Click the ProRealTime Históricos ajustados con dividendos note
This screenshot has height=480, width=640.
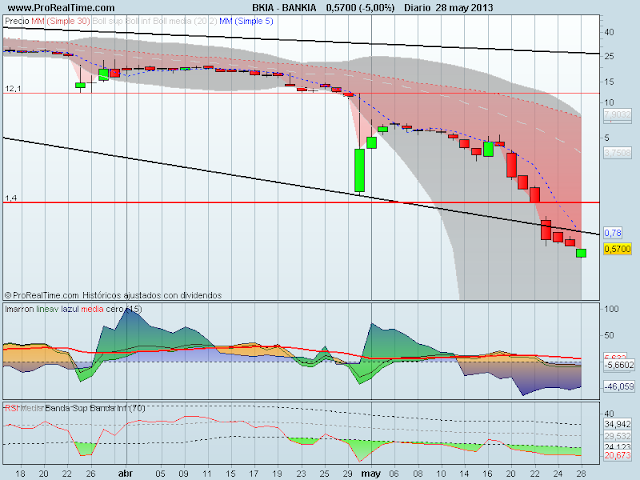click(x=113, y=295)
